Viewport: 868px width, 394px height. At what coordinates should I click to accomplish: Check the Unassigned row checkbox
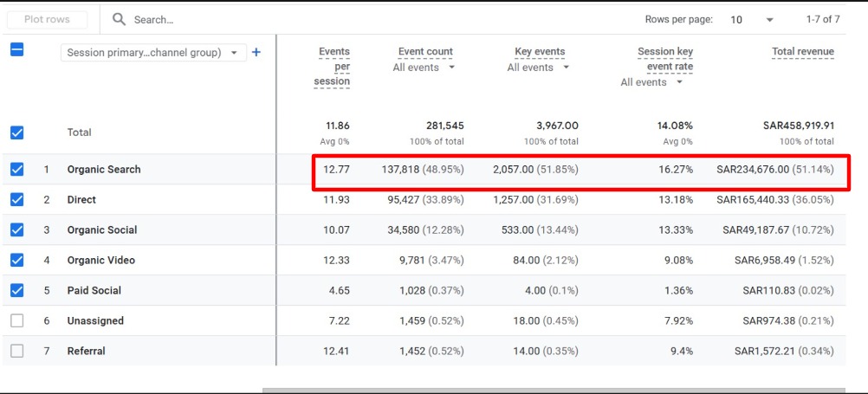click(x=16, y=321)
